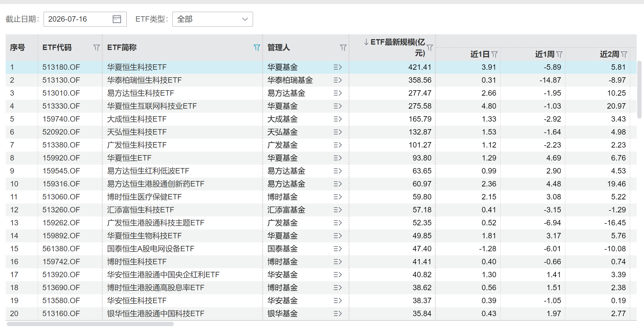The width and height of the screenshot is (644, 328).
Task: Sort by the 近1周 column header
Action: click(545, 54)
